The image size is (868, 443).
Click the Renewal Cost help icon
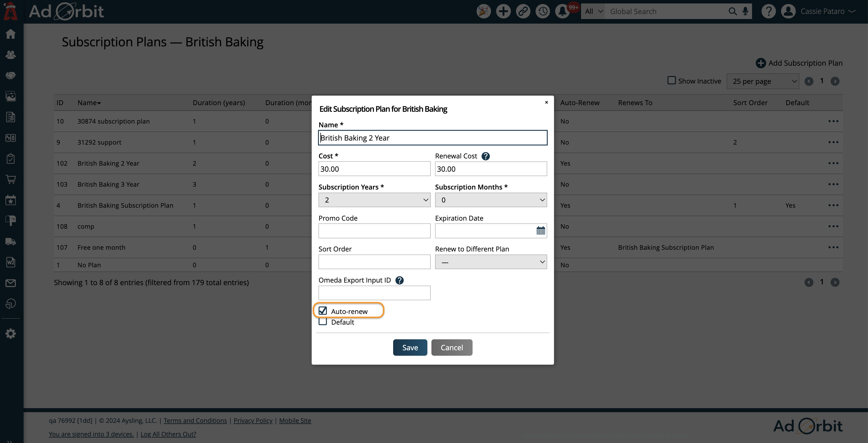[x=486, y=156]
